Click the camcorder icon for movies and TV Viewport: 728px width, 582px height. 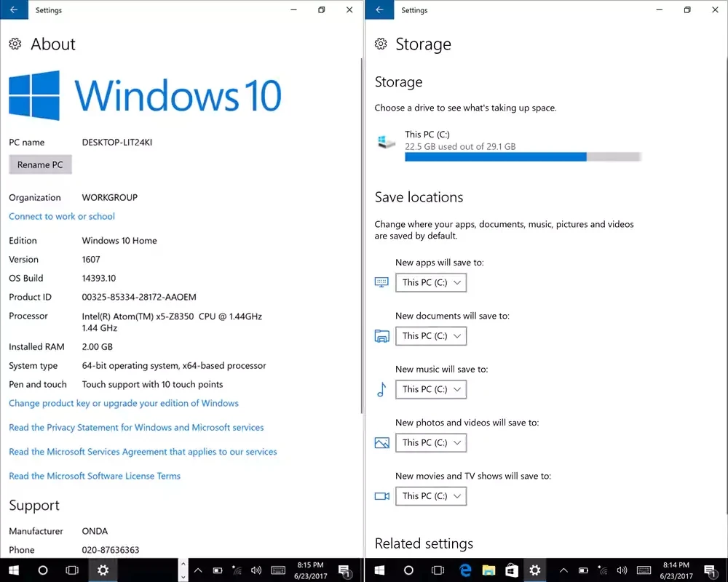pyautogui.click(x=381, y=496)
